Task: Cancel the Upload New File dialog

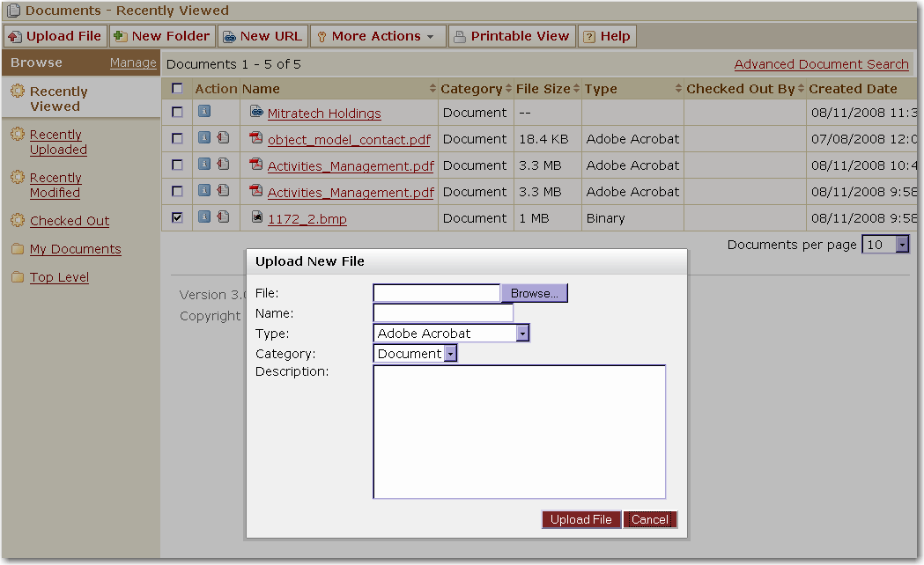Action: [x=650, y=520]
